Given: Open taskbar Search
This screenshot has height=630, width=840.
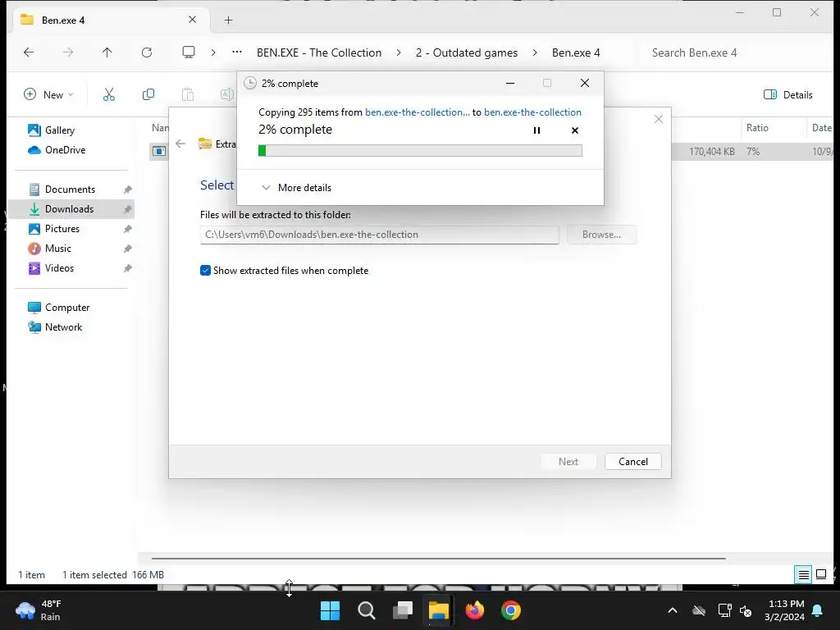Looking at the screenshot, I should coord(367,610).
